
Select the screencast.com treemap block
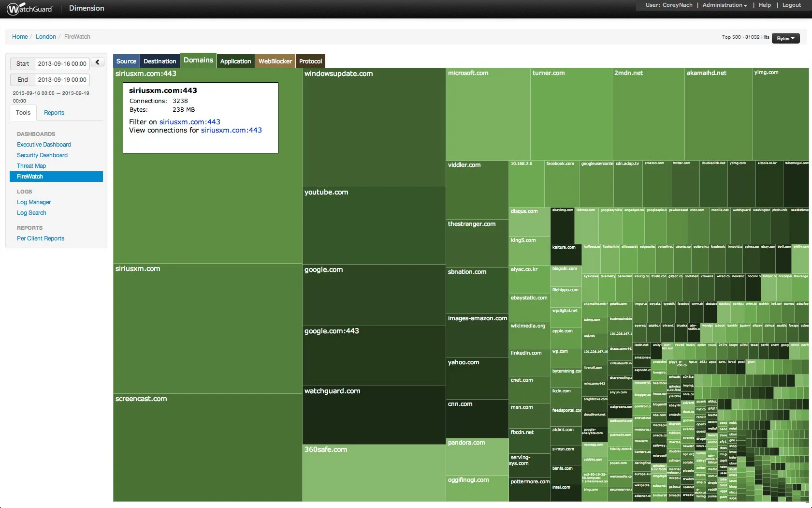click(x=208, y=448)
